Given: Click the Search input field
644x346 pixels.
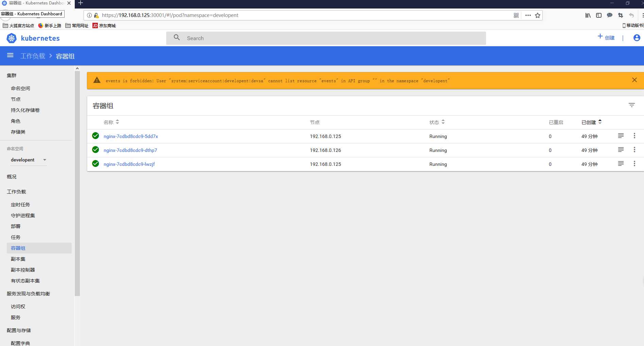Looking at the screenshot, I should tap(326, 38).
